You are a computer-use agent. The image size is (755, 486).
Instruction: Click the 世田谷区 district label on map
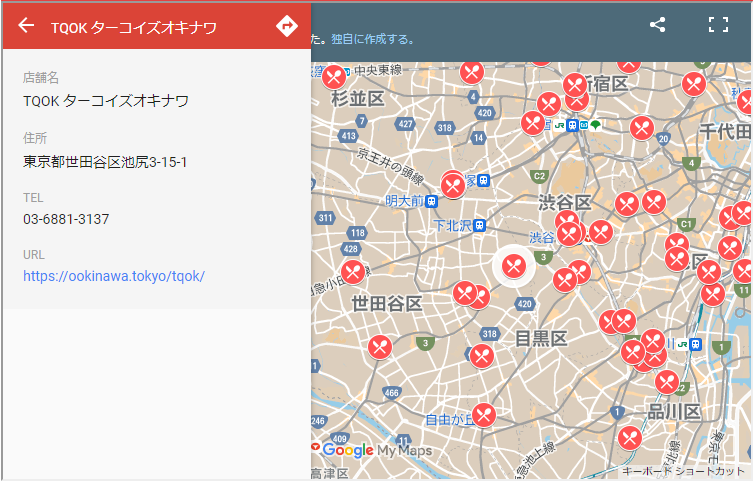pos(386,303)
